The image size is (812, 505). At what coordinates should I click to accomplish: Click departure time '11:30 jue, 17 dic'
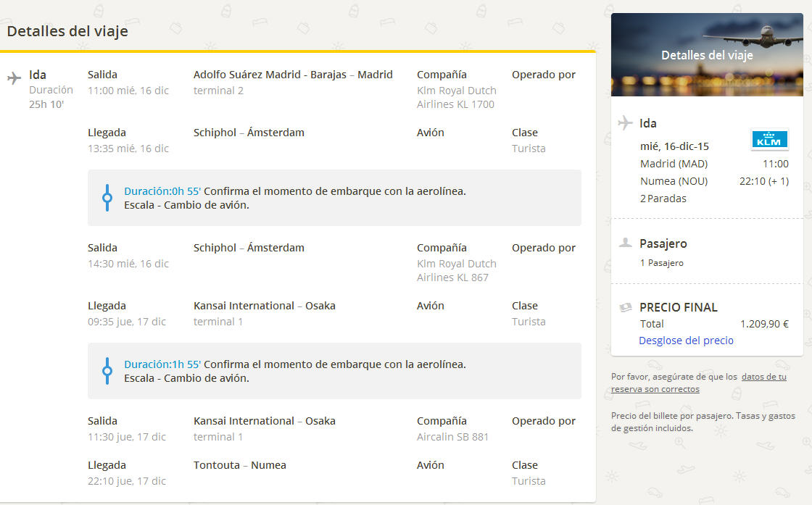[126, 437]
